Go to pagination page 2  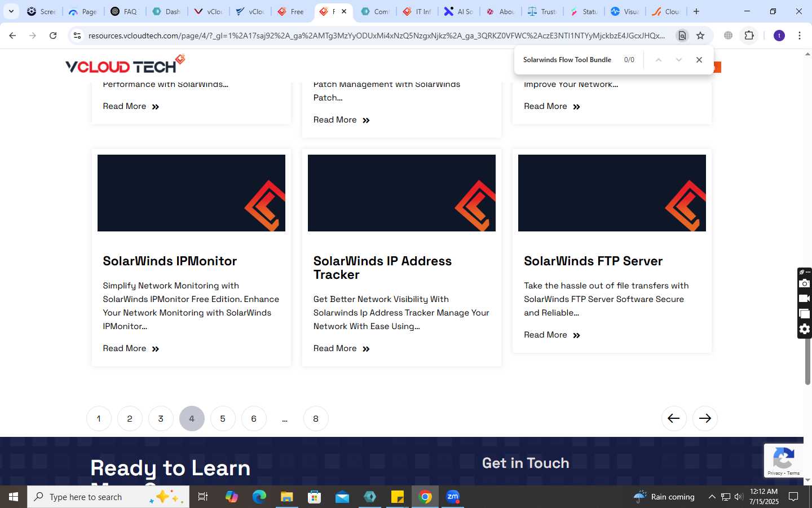click(x=130, y=419)
